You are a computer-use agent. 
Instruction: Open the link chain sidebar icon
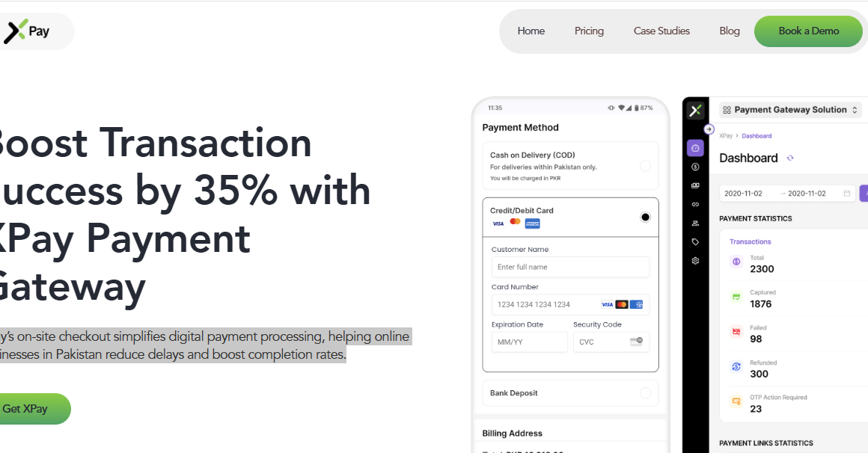point(695,205)
